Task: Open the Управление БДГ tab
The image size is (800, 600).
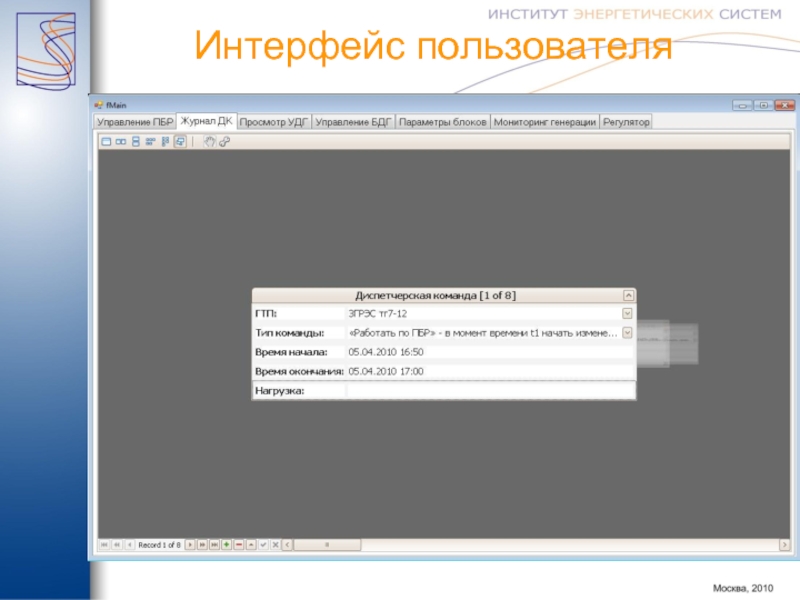Action: (353, 122)
